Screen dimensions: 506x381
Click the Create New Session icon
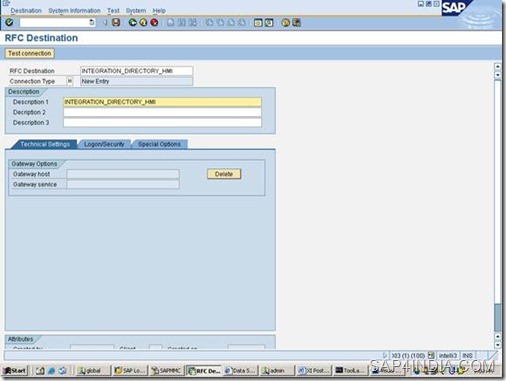[x=258, y=23]
